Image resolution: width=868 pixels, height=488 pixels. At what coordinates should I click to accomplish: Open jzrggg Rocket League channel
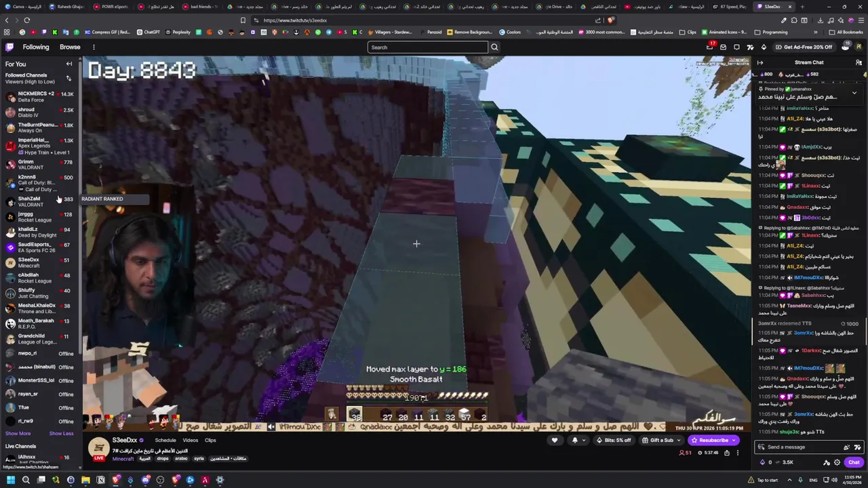pyautogui.click(x=39, y=217)
